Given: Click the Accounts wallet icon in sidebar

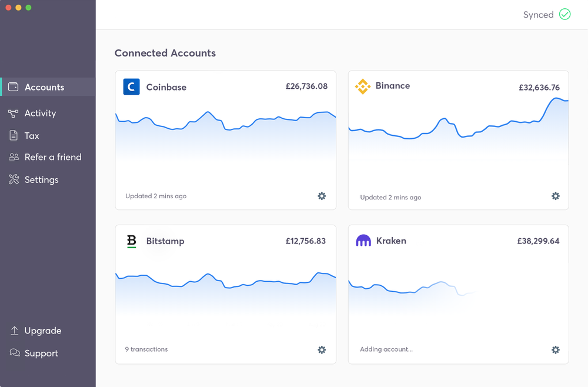Looking at the screenshot, I should [14, 86].
